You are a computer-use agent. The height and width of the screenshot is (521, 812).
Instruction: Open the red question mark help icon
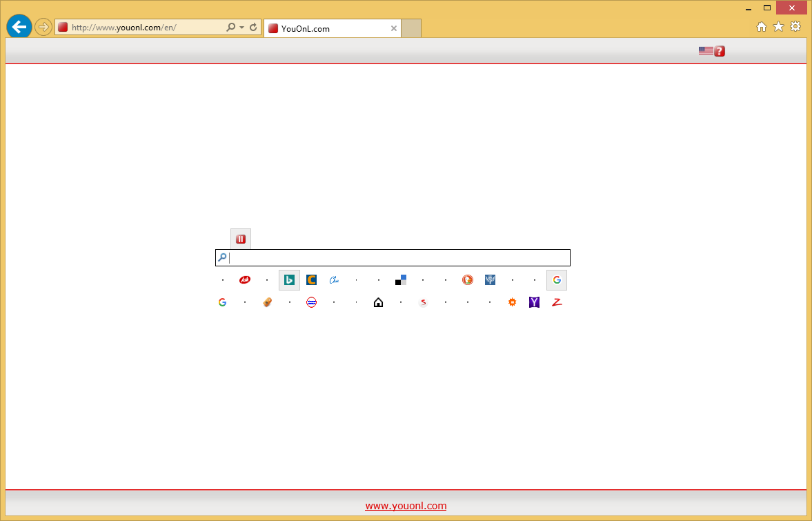click(720, 50)
